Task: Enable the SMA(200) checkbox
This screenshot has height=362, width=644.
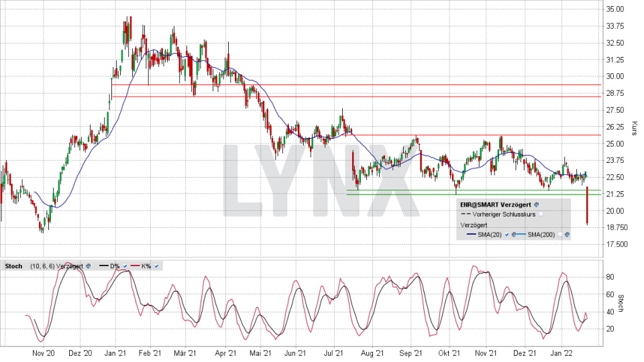Action: (559, 235)
